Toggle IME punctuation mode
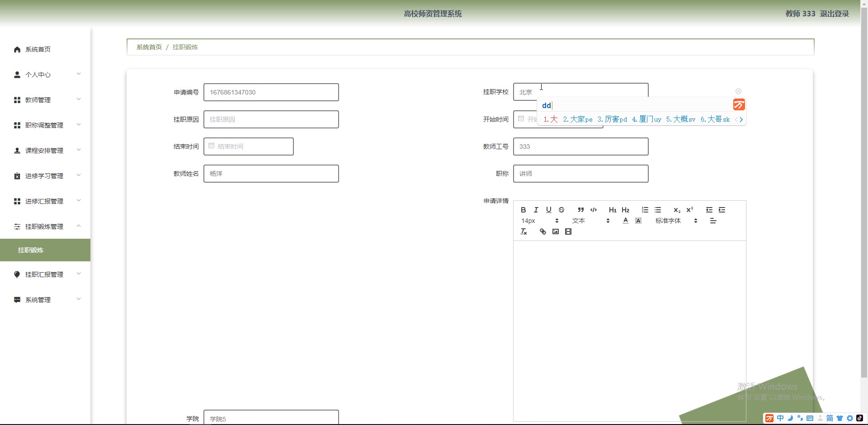The width and height of the screenshot is (868, 425). 800,418
